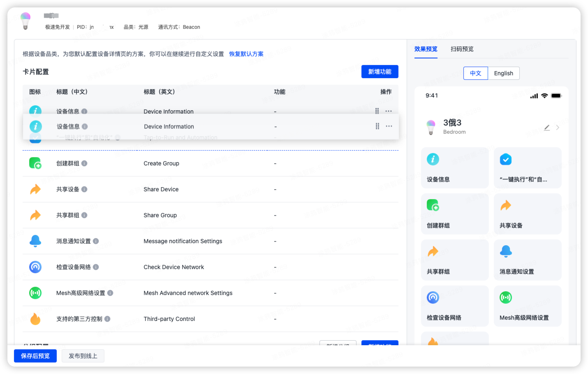This screenshot has width=588, height=374.
Task: Click the 'Message notification Settings' text
Action: point(183,241)
